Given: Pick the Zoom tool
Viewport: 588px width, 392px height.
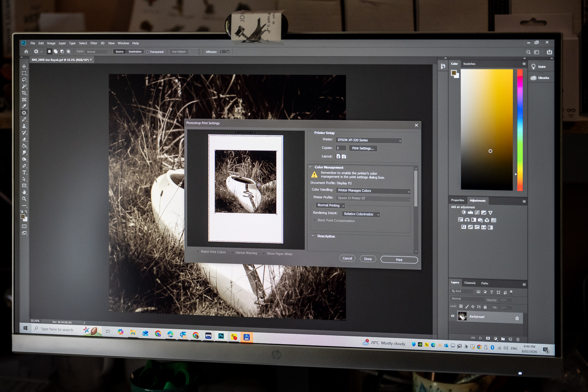Looking at the screenshot, I should tap(24, 199).
